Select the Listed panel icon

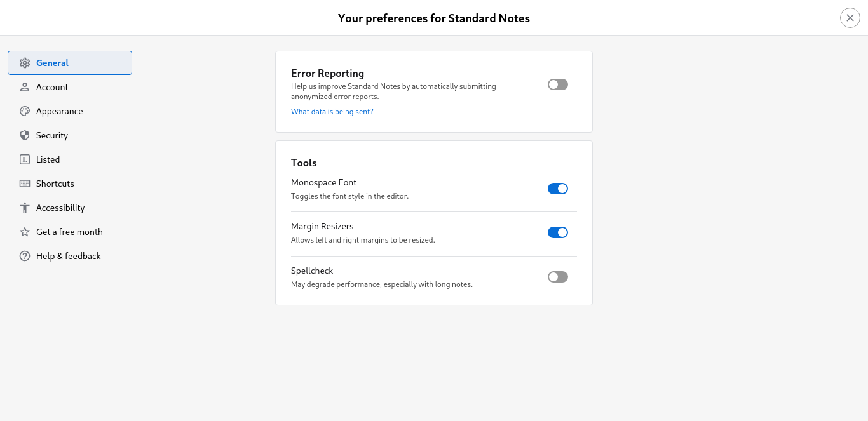point(24,159)
